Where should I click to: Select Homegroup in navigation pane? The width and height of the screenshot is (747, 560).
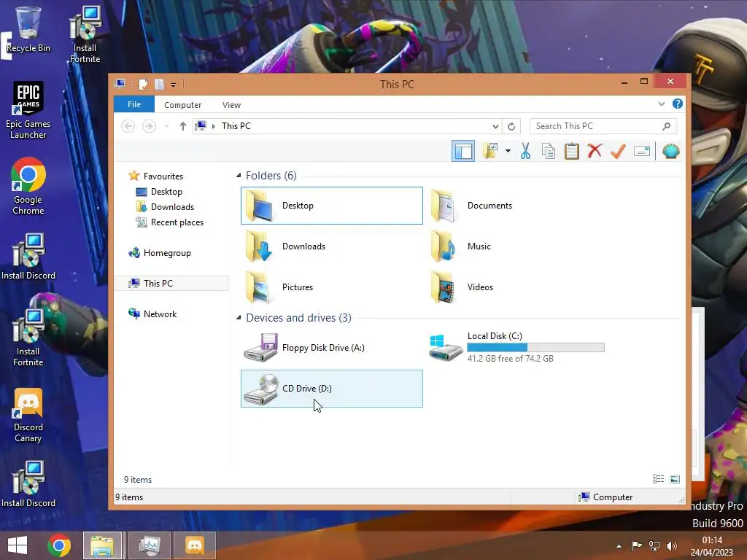coord(167,253)
